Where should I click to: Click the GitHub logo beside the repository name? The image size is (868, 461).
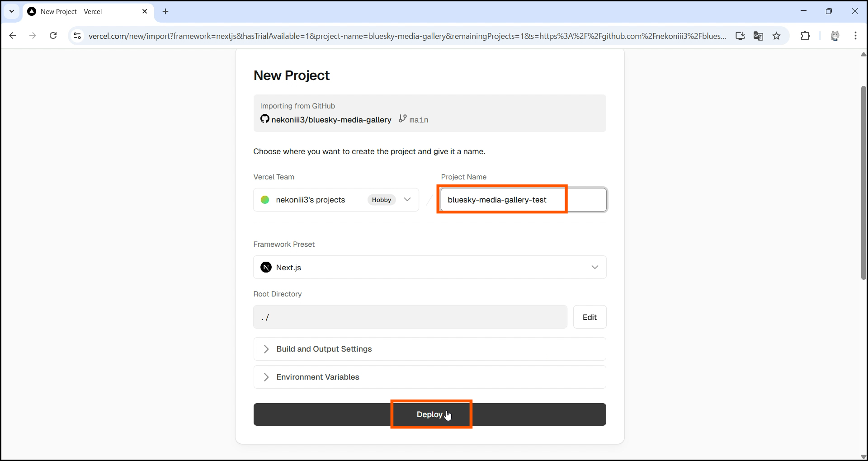265,119
